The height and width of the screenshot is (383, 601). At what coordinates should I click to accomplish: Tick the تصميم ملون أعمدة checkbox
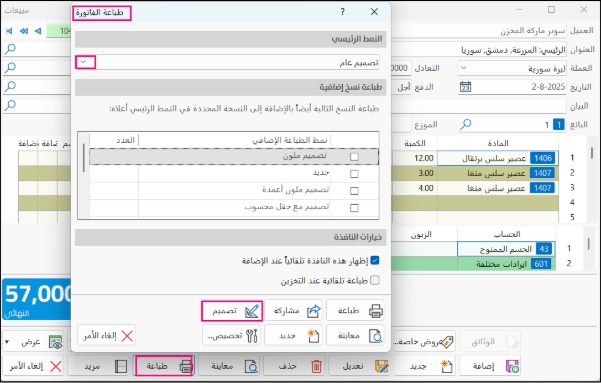354,191
